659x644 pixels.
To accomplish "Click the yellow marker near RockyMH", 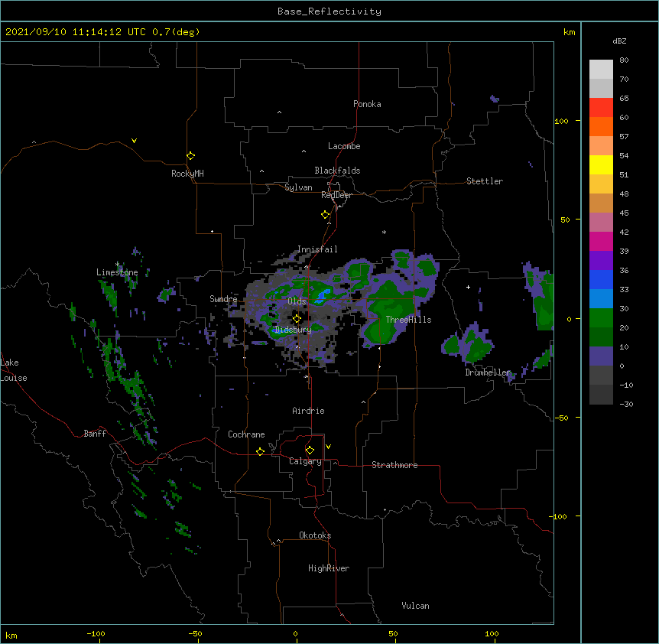I will pyautogui.click(x=190, y=156).
